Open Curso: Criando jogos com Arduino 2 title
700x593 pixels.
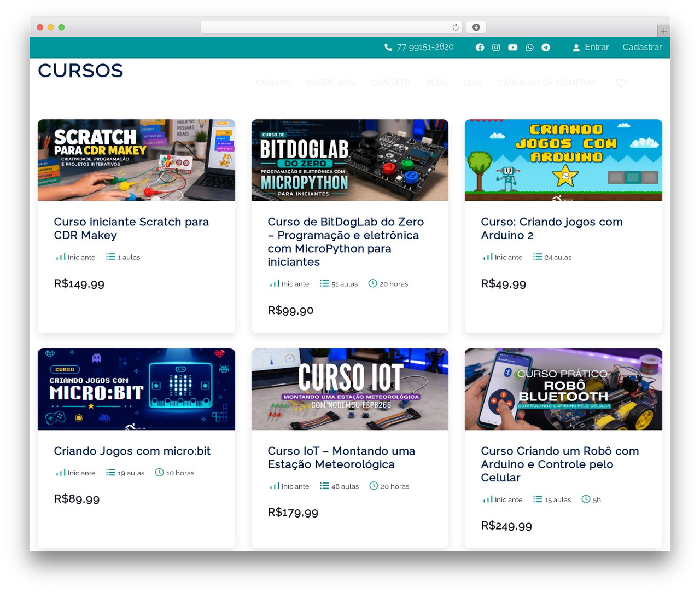coord(552,229)
